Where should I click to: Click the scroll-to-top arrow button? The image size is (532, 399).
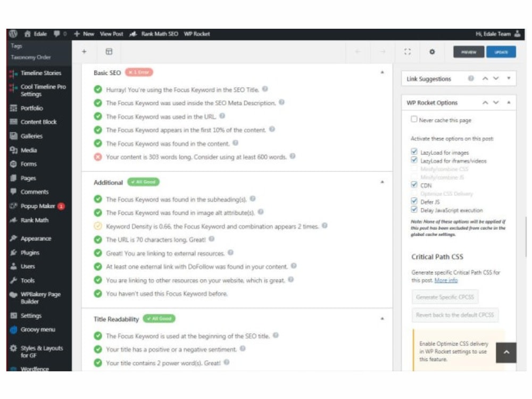point(506,353)
